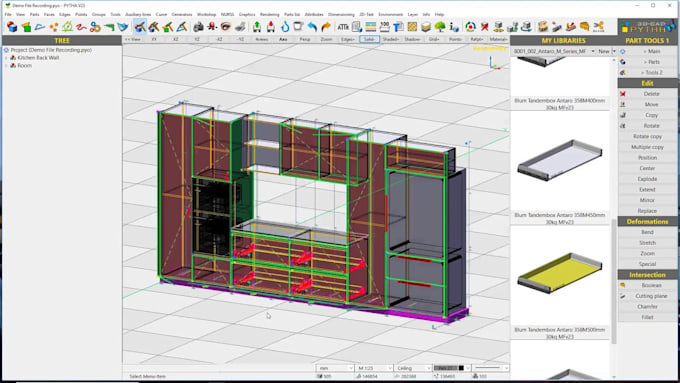This screenshot has width=680, height=383.
Task: Click the blue triangle edges icon
Action: [x=40, y=27]
